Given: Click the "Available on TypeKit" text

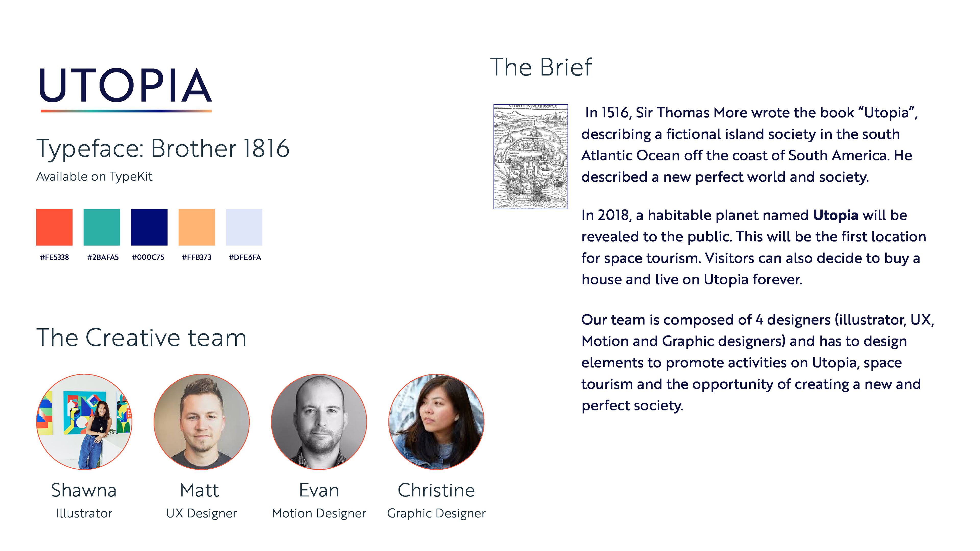Looking at the screenshot, I should (94, 177).
